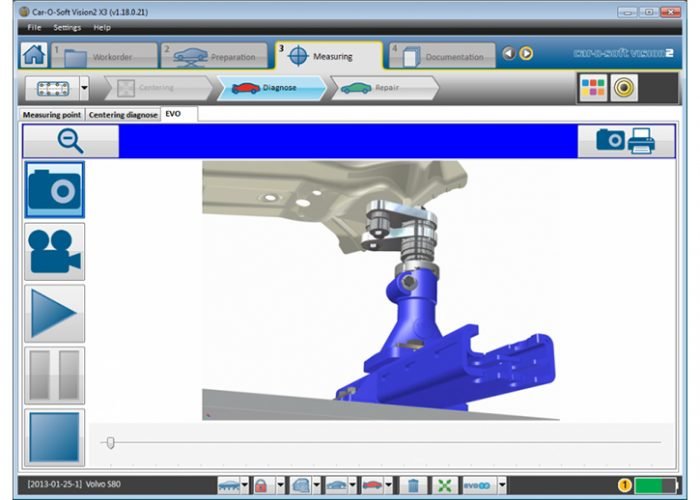Take a snapshot with the large camera button
The width and height of the screenshot is (700, 500).
point(54,190)
